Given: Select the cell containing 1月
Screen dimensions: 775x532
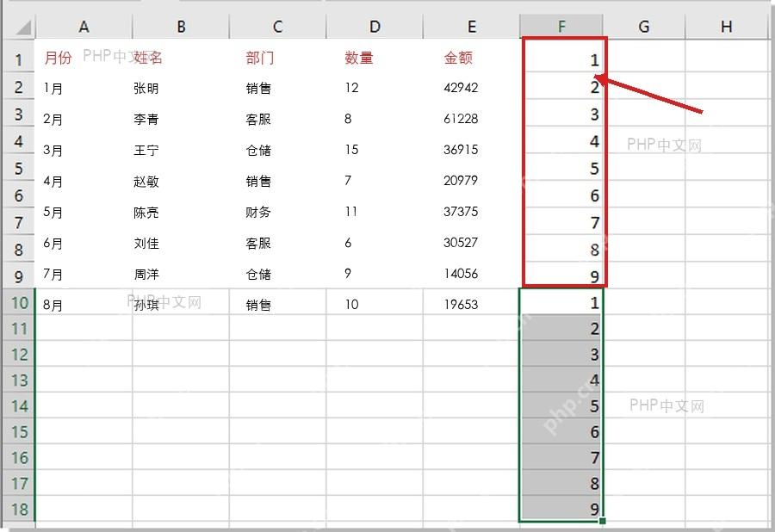Looking at the screenshot, I should click(x=53, y=89).
